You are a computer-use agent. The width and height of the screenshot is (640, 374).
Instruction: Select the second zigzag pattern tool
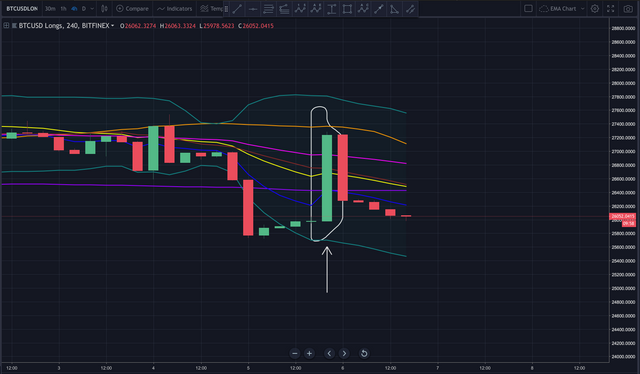(x=316, y=9)
